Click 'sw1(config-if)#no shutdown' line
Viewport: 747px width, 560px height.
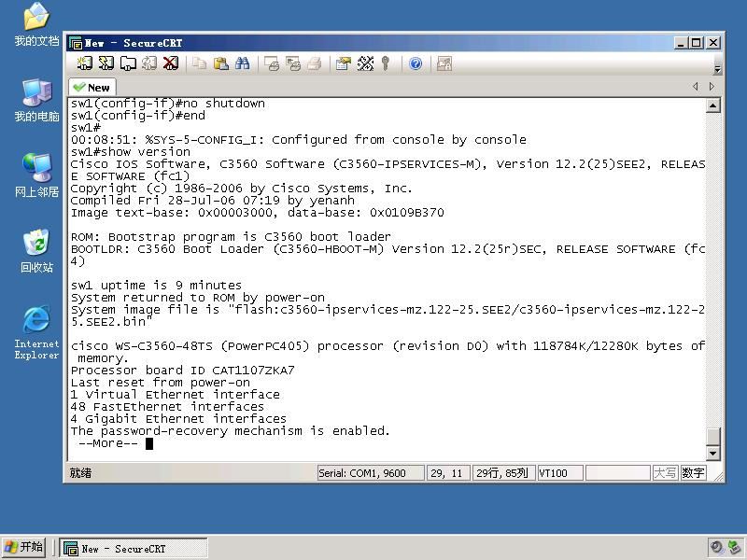pos(168,104)
